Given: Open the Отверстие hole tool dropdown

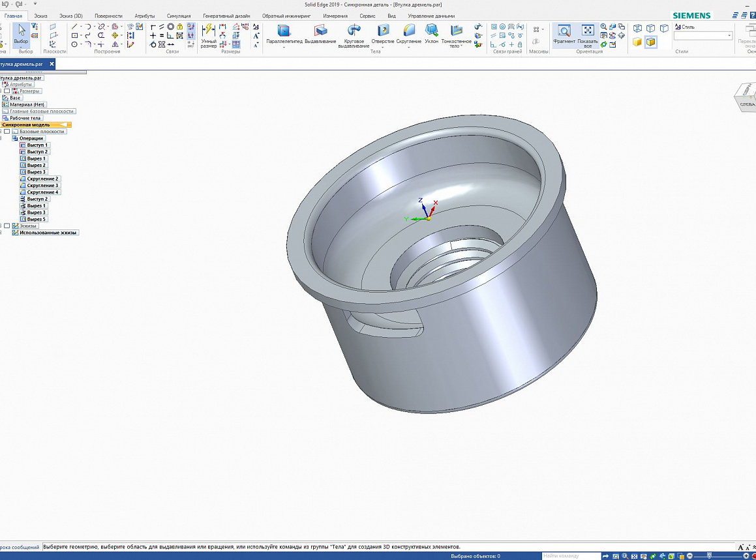Looking at the screenshot, I should point(382,47).
